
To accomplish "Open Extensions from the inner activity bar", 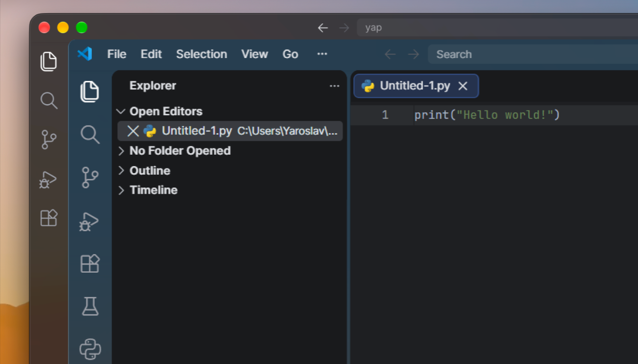I will (90, 263).
